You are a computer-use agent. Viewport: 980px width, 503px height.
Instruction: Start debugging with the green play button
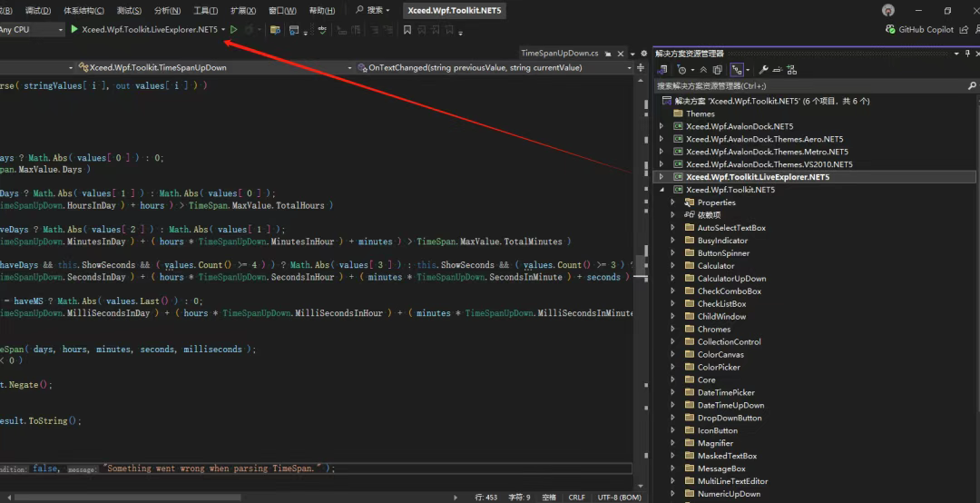coord(73,30)
